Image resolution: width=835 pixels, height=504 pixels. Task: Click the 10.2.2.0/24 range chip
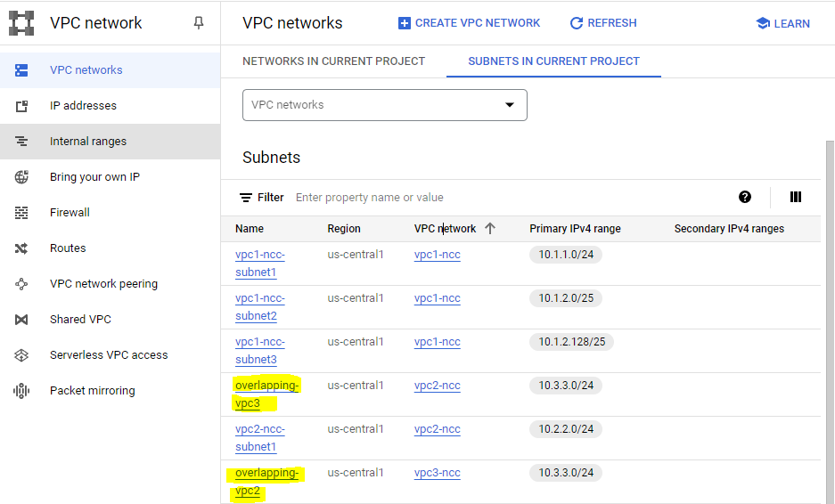pos(566,429)
